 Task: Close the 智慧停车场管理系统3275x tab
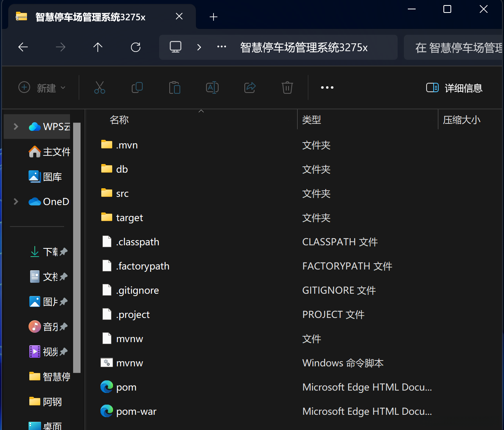[x=179, y=16]
